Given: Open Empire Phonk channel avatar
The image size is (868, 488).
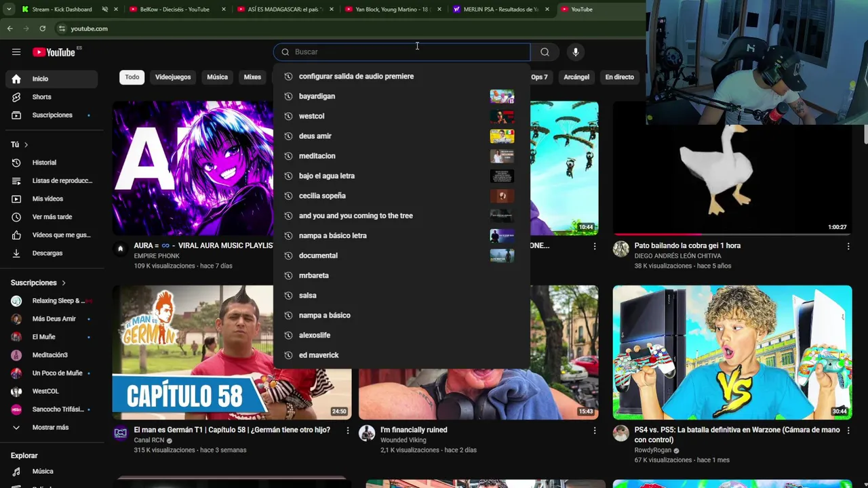Looking at the screenshot, I should (x=120, y=249).
